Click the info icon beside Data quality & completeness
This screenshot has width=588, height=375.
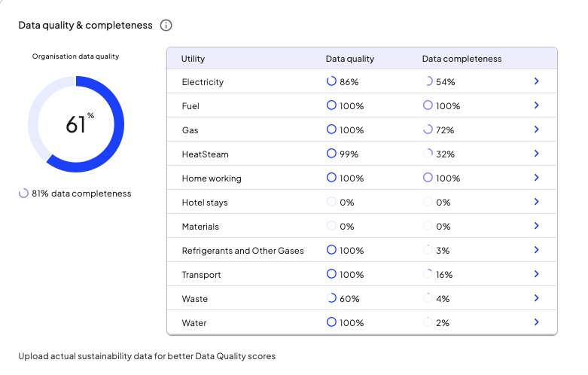tap(166, 26)
